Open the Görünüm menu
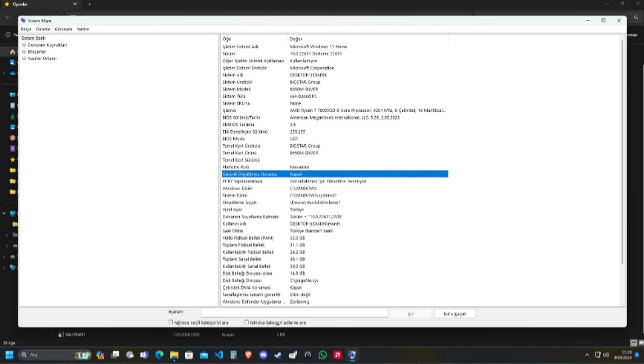The width and height of the screenshot is (644, 364). [x=63, y=29]
